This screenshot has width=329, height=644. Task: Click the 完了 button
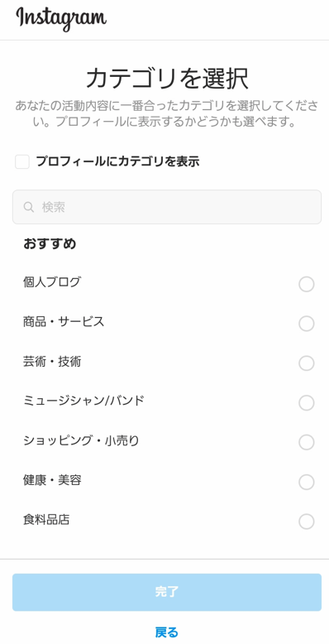(x=167, y=592)
